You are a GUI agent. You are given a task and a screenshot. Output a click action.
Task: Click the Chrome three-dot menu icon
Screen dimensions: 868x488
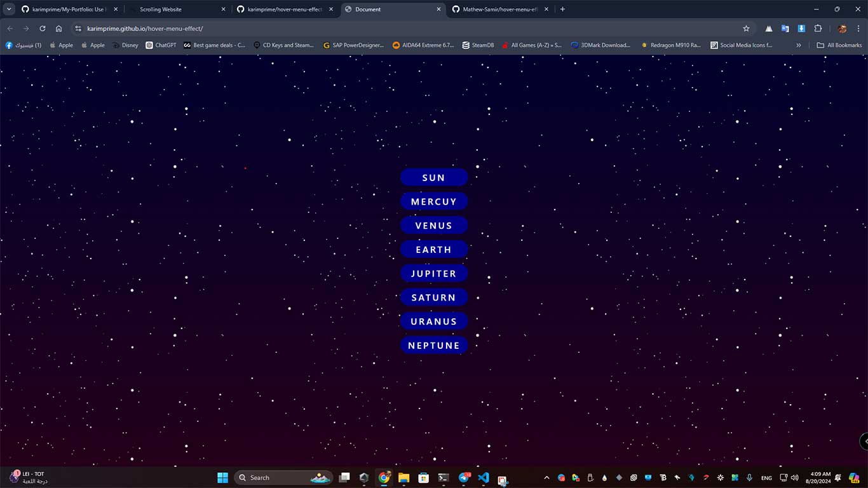tap(858, 29)
